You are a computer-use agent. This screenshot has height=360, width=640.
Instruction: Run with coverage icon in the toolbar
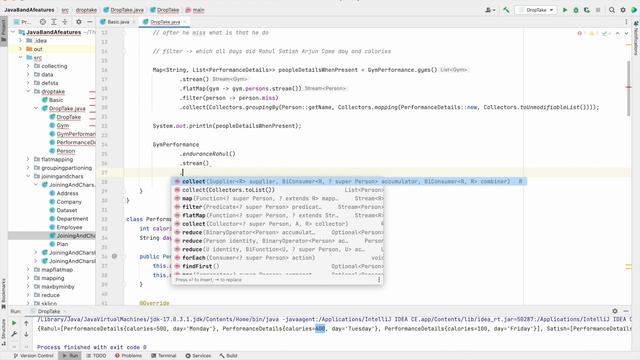587,10
